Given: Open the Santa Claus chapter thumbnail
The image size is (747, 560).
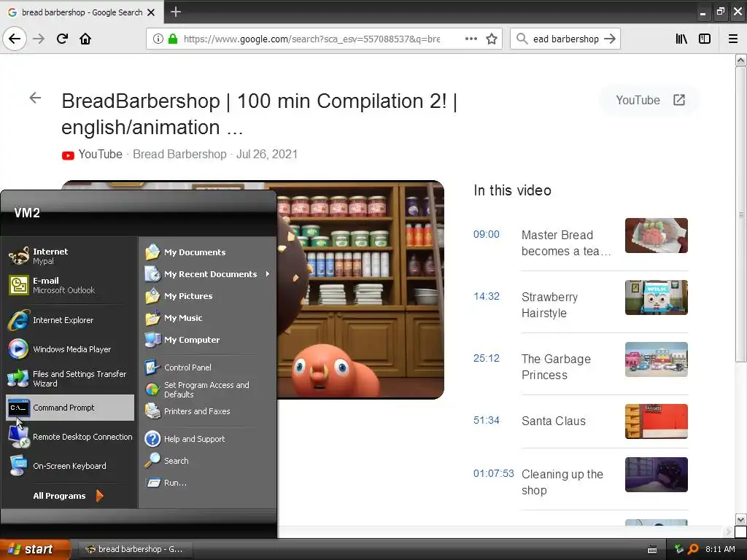Looking at the screenshot, I should (656, 421).
